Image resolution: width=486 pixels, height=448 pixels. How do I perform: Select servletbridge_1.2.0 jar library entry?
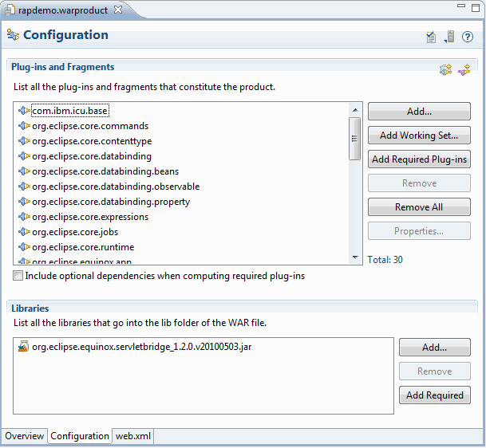coord(141,347)
